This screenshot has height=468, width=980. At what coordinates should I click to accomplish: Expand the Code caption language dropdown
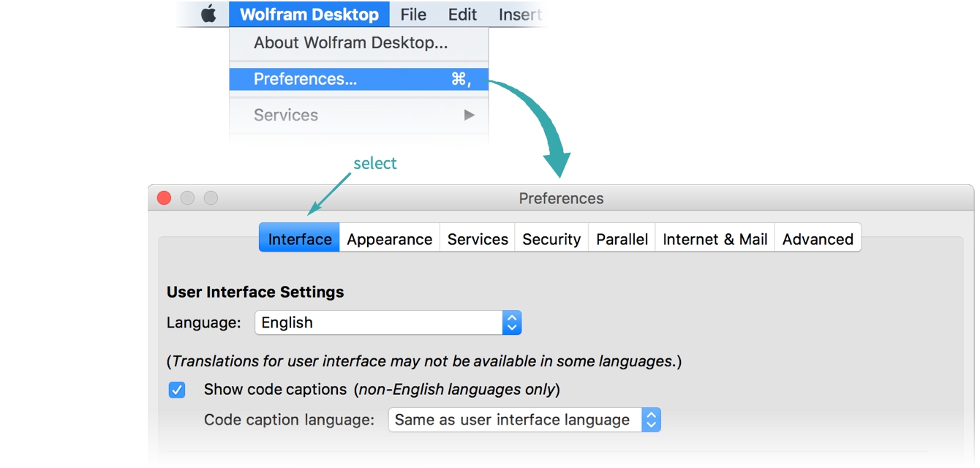(524, 420)
